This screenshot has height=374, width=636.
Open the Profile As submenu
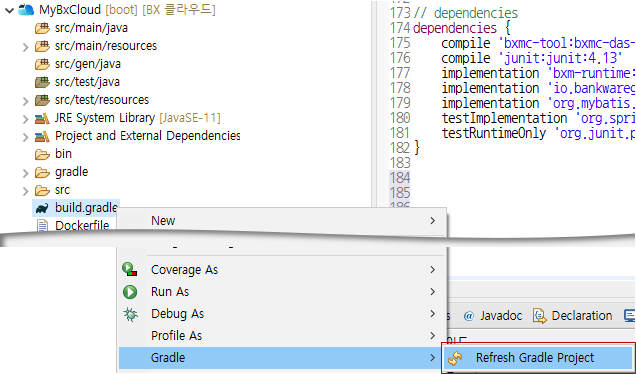(x=281, y=335)
